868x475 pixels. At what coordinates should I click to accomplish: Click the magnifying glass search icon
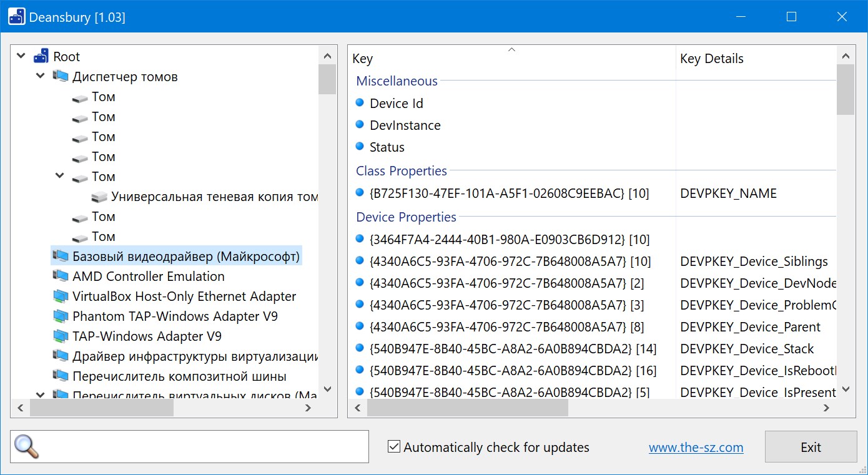pos(26,447)
